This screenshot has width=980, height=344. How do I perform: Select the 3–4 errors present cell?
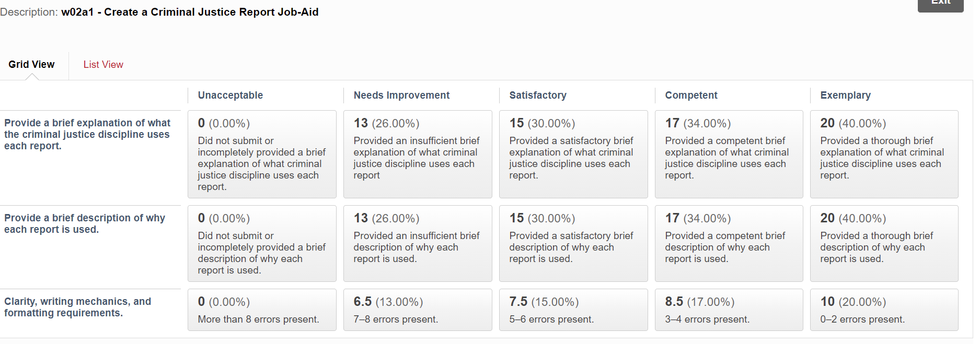[x=729, y=310]
